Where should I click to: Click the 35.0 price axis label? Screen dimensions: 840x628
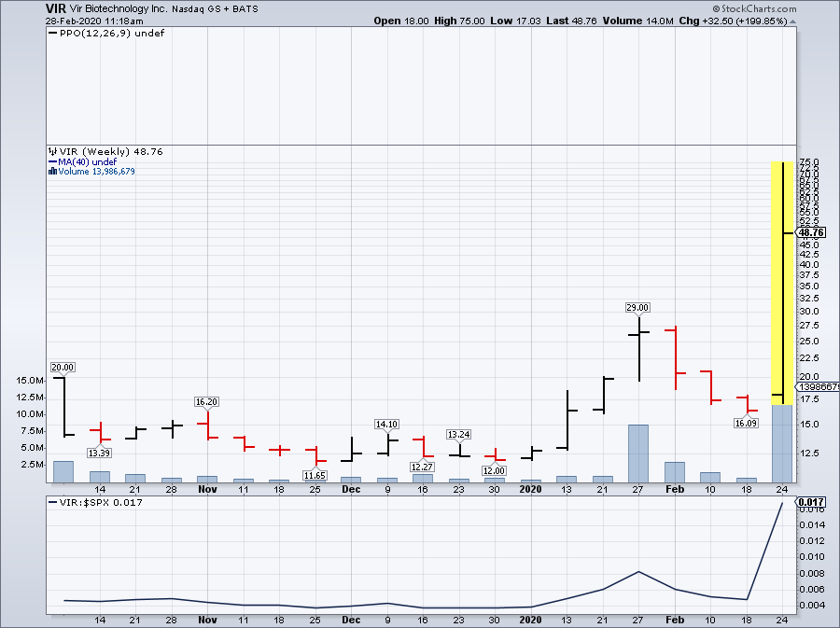click(x=809, y=286)
